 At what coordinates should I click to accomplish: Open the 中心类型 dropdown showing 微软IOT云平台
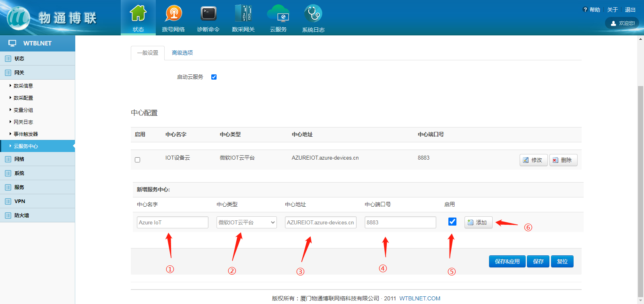point(246,222)
